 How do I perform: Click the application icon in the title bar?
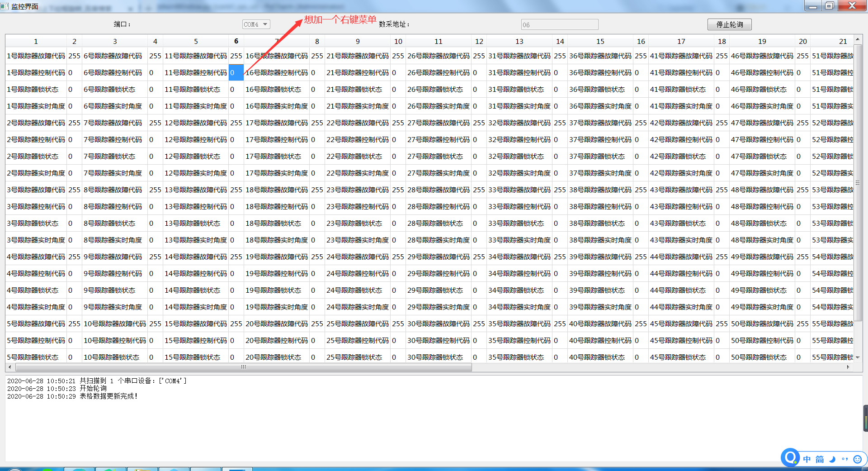(5, 6)
